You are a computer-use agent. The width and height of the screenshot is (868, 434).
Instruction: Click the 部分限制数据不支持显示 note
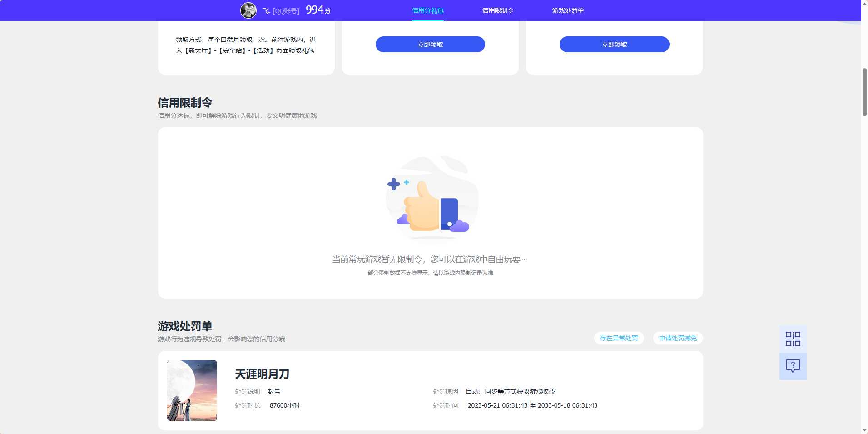(430, 273)
